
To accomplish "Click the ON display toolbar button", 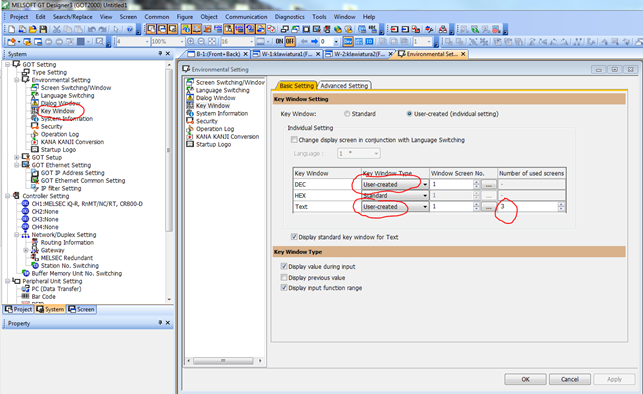I will point(279,41).
